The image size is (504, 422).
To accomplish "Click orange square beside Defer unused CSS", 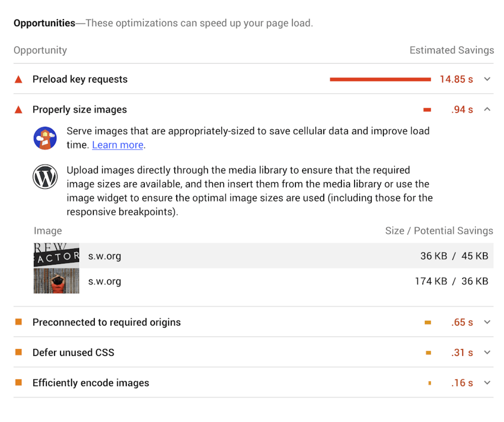I will [x=18, y=352].
